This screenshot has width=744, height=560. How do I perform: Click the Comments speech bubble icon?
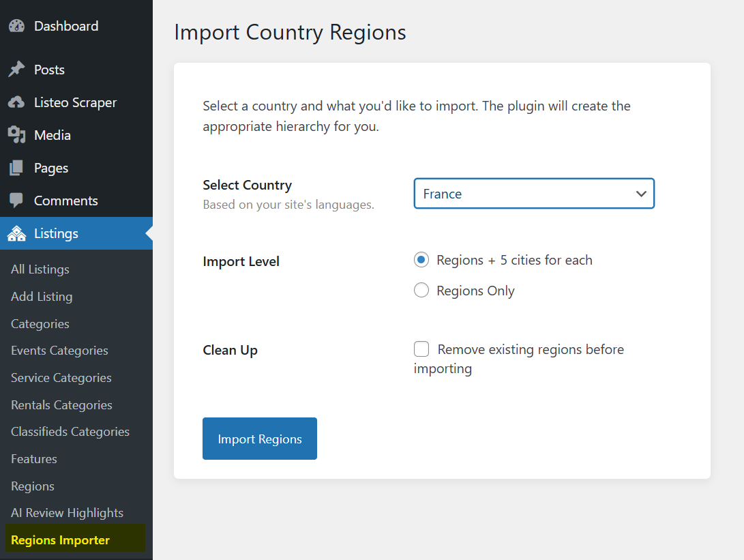16,201
